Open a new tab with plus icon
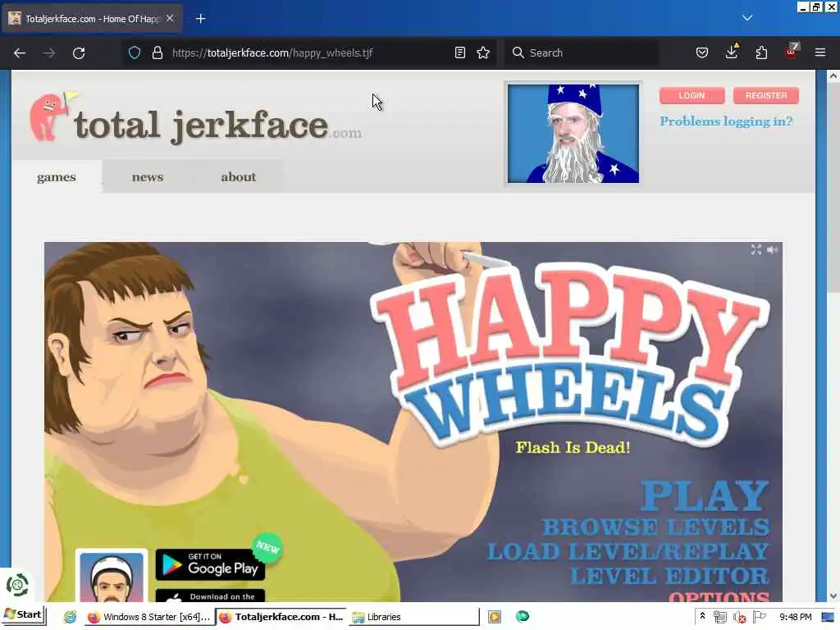 (200, 19)
